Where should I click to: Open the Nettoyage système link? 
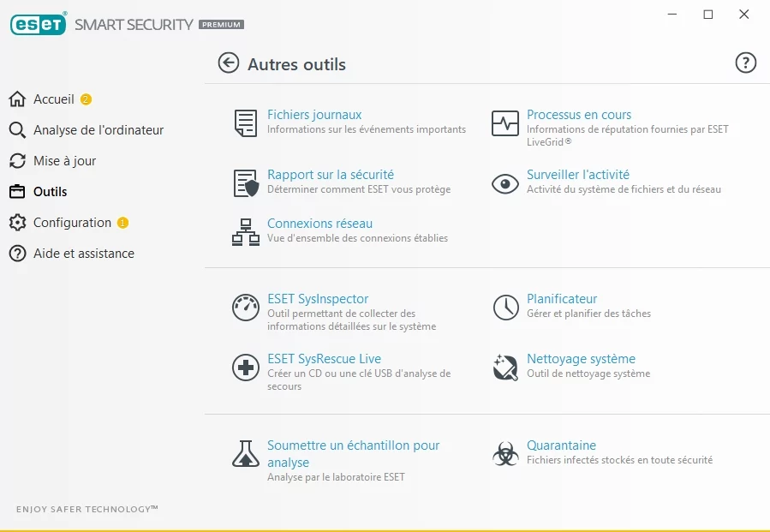click(581, 359)
